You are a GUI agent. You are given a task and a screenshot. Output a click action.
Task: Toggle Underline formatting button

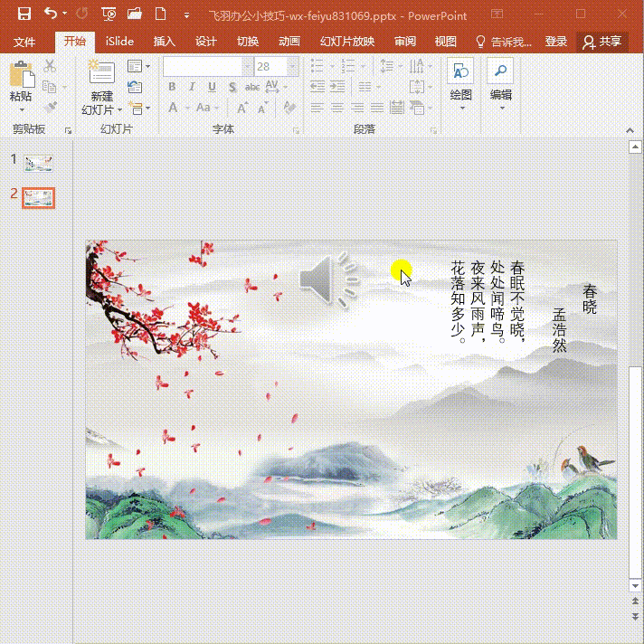coord(212,87)
